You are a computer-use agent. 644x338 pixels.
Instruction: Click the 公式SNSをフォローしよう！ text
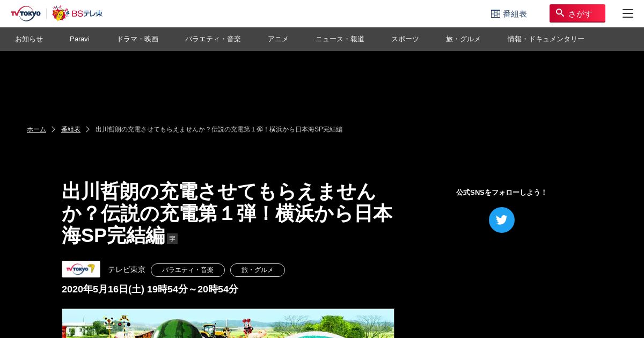coord(502,192)
